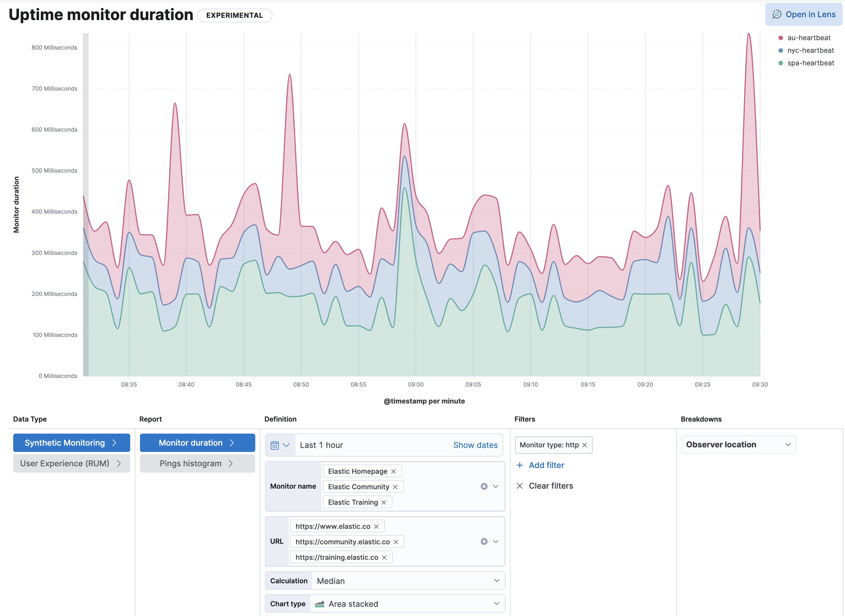Expand the Observer location breakdown dropdown
The image size is (845, 616).
coord(738,445)
